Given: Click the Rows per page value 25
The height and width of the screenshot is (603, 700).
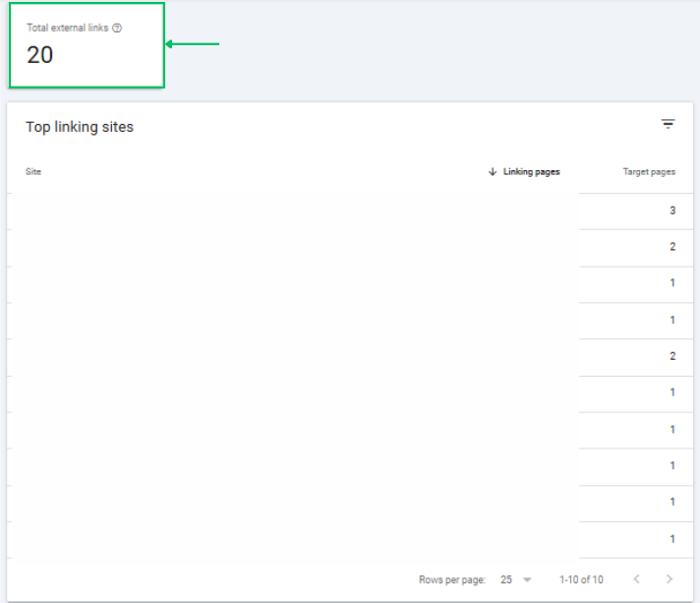Looking at the screenshot, I should point(506,580).
